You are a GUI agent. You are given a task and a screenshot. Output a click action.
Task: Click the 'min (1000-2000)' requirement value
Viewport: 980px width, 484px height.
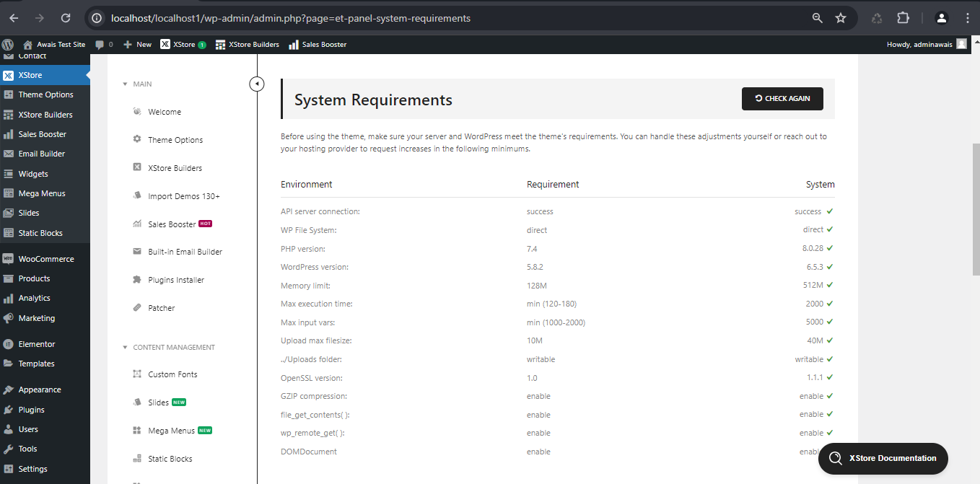[556, 322]
